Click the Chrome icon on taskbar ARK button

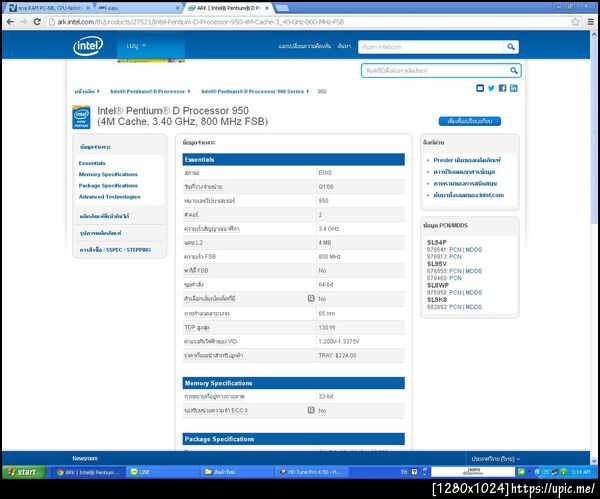click(60, 472)
